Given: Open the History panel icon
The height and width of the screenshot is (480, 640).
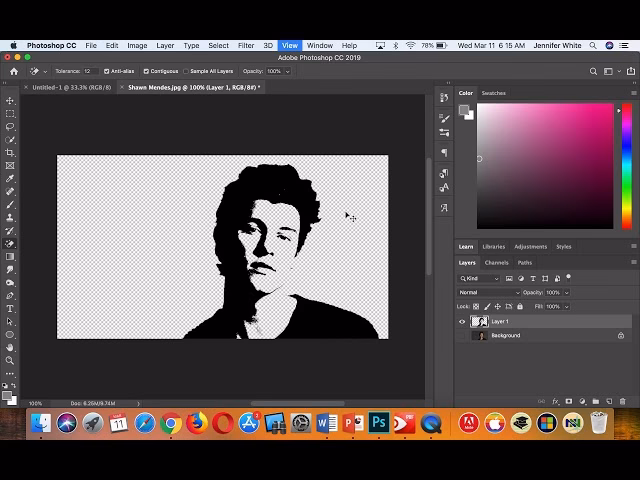Looking at the screenshot, I should (444, 98).
